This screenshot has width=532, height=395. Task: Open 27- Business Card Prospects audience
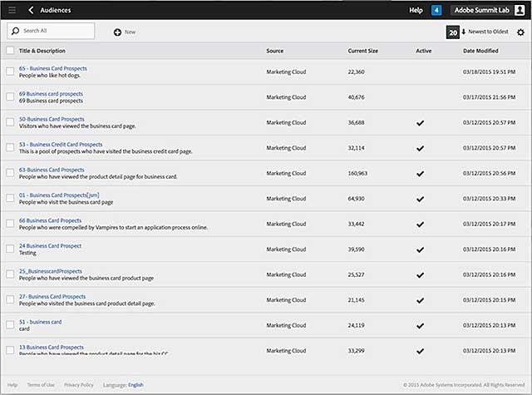click(52, 297)
